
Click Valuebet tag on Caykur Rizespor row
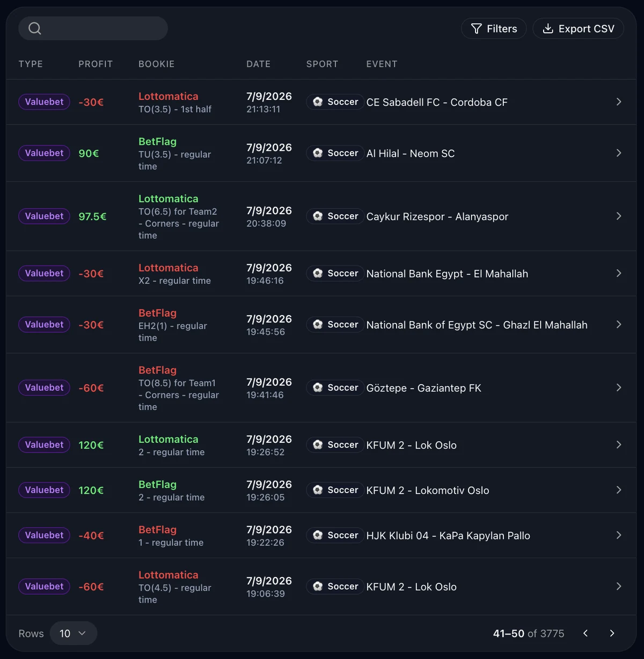pyautogui.click(x=44, y=216)
